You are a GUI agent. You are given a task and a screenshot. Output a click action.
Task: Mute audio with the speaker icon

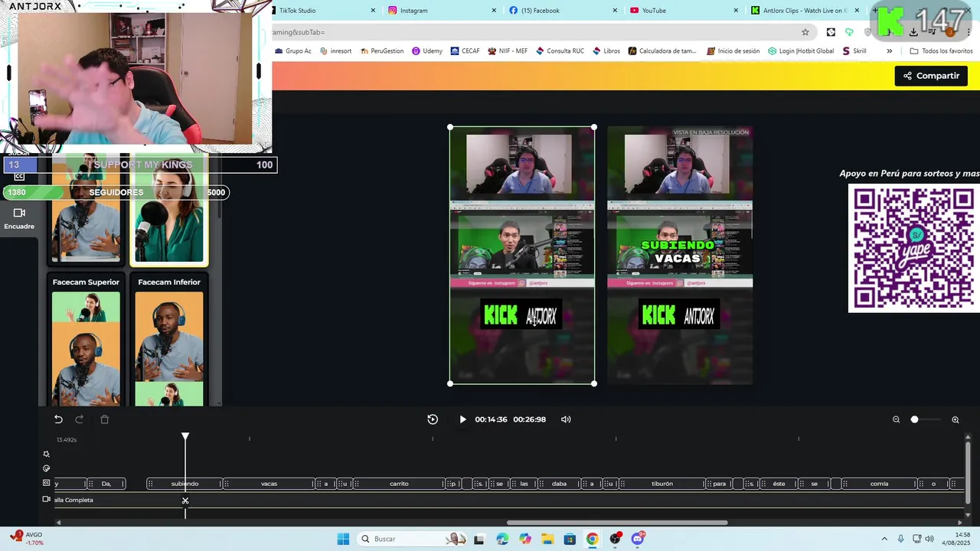(x=566, y=419)
